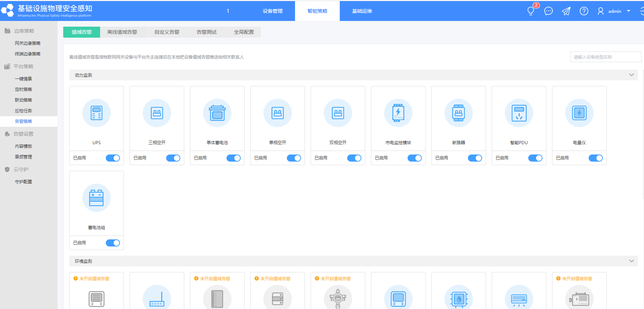Image resolution: width=644 pixels, height=309 pixels.
Task: Click the 告警设置 bell icon
Action: click(7, 134)
